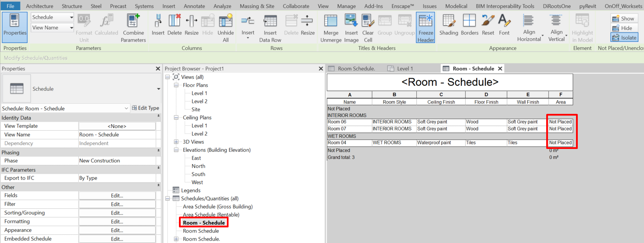The height and width of the screenshot is (243, 644).
Task: Click the Room 06 name cell
Action: pos(349,122)
